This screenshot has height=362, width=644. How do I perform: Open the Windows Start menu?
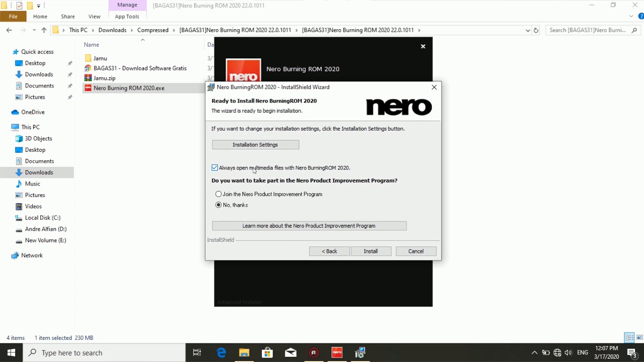(12, 353)
